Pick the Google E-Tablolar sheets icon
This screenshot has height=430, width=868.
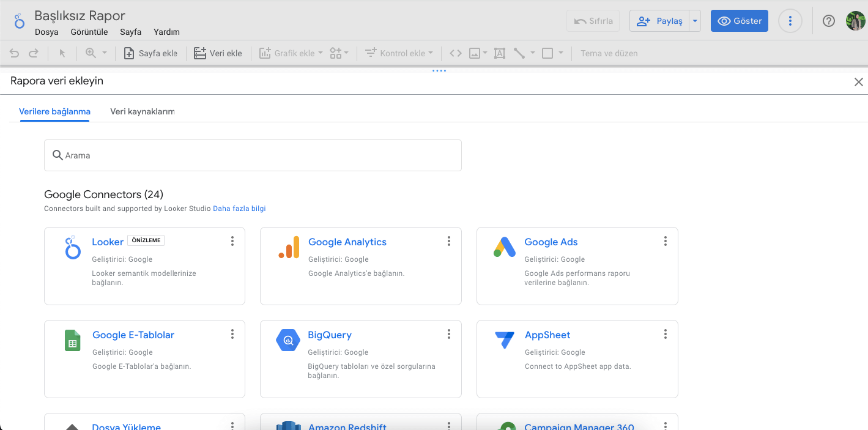73,340
